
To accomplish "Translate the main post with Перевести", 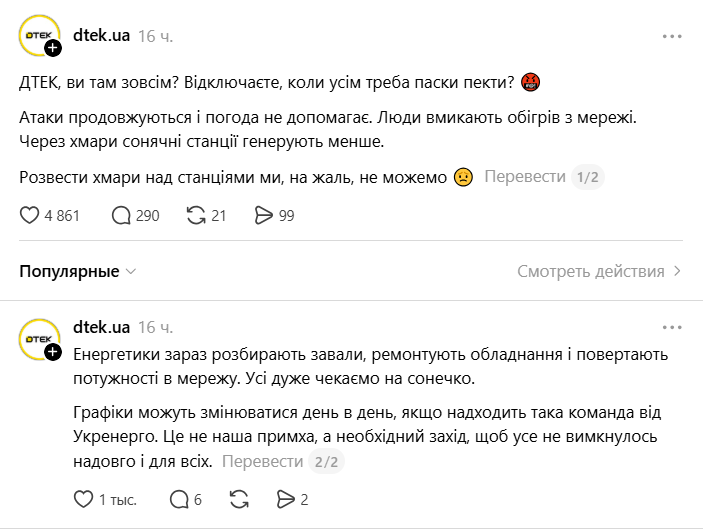I will (x=524, y=177).
